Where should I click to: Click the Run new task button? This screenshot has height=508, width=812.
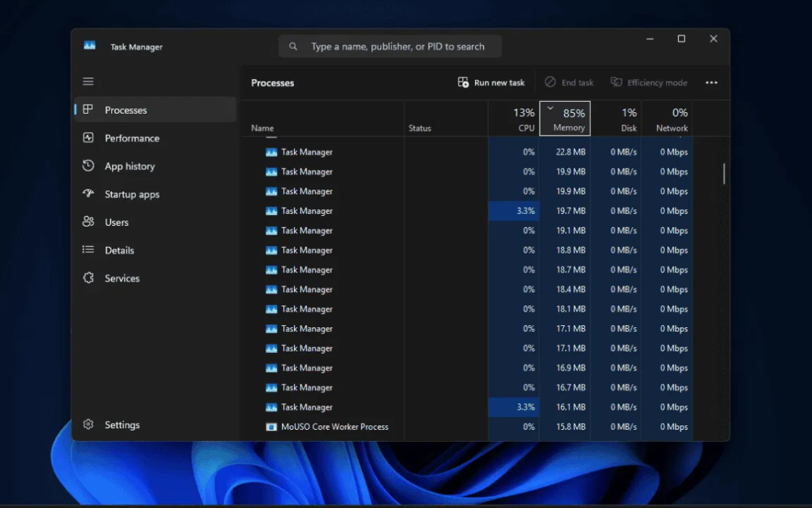pos(491,82)
